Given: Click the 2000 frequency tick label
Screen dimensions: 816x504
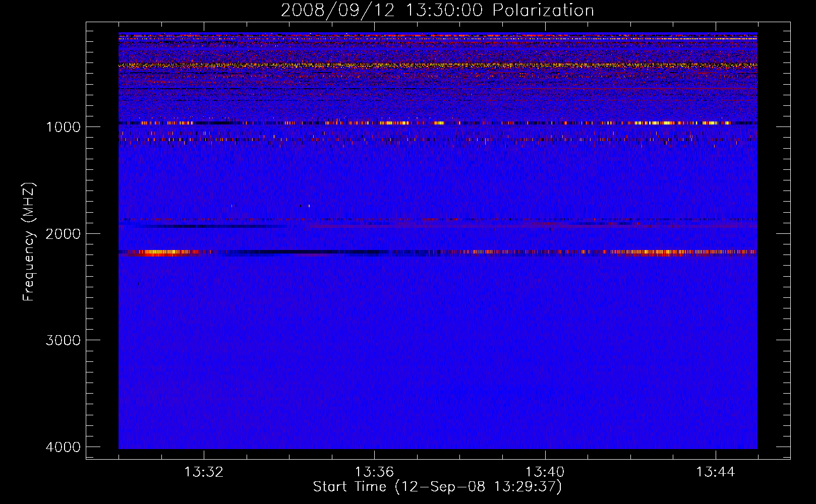Looking at the screenshot, I should pyautogui.click(x=64, y=234).
